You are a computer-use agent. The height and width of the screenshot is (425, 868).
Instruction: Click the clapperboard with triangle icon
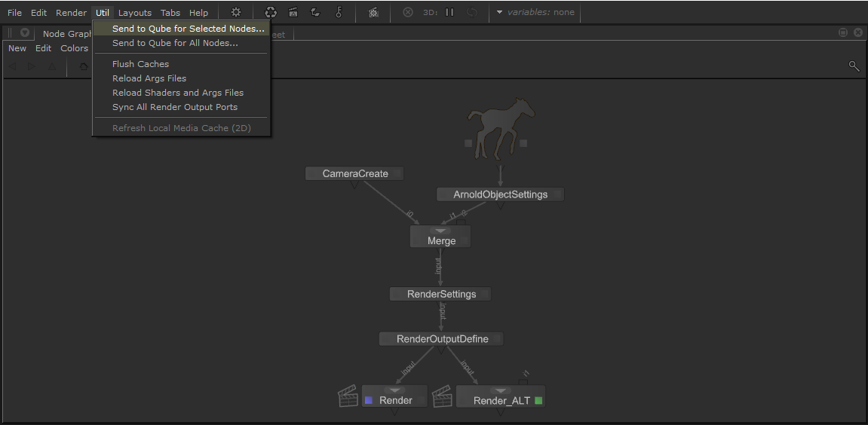click(x=293, y=12)
